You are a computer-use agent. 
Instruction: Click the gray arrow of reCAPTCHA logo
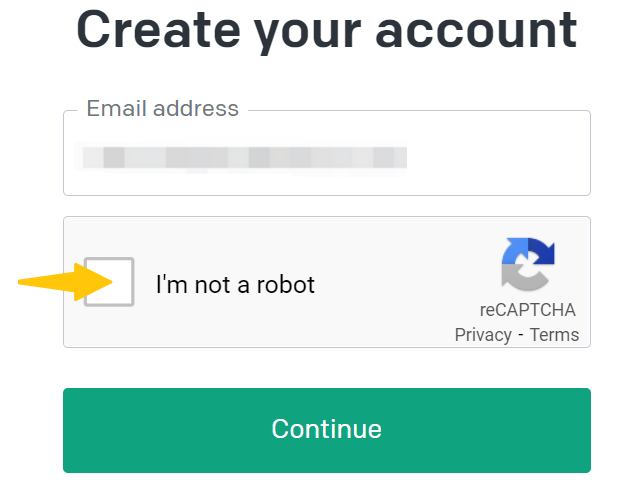click(x=524, y=278)
